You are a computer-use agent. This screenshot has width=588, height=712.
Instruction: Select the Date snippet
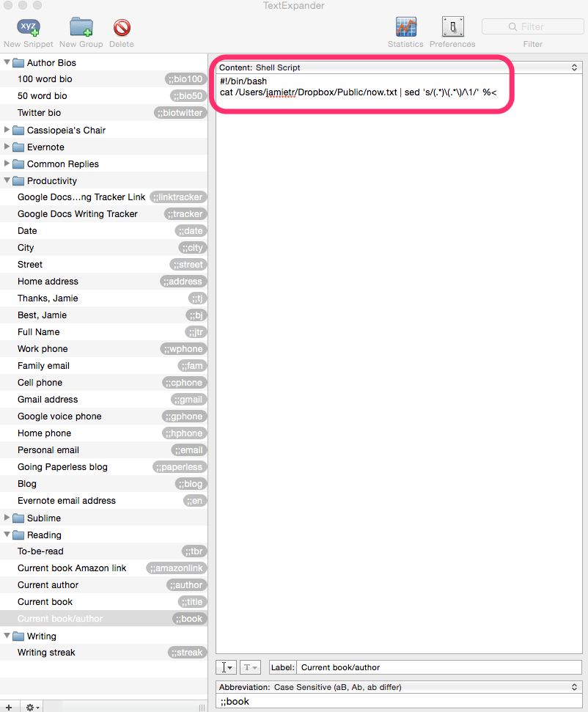103,231
